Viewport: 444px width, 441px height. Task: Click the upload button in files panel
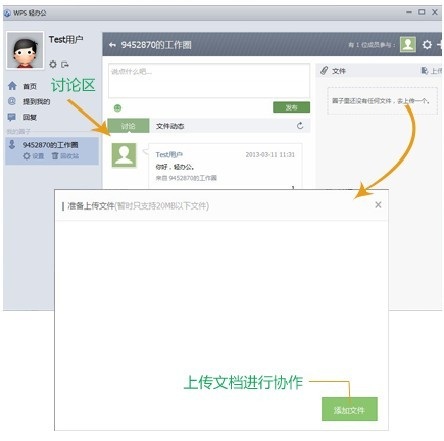(432, 71)
